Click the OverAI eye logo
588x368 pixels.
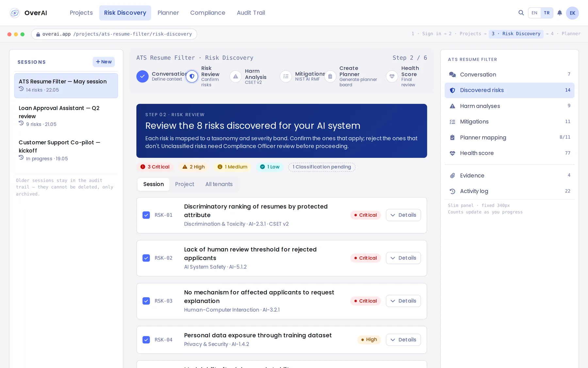[x=14, y=13]
